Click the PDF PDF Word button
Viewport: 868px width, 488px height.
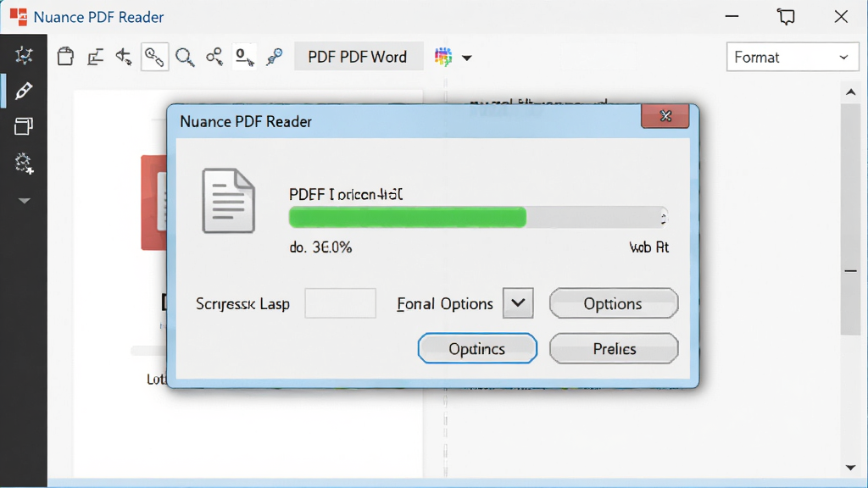click(x=358, y=57)
